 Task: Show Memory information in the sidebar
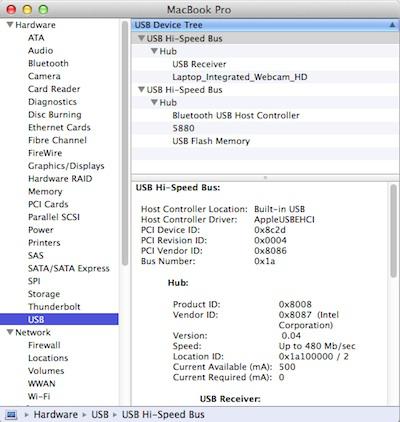(x=45, y=191)
